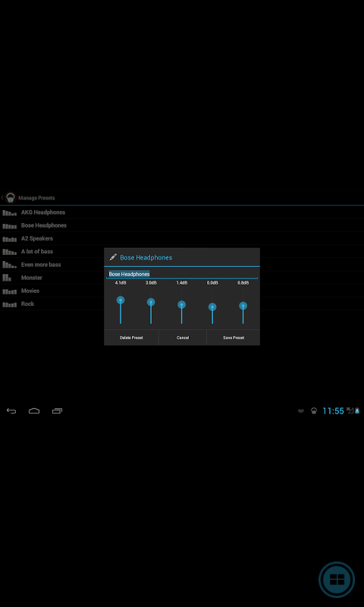Click the equalizer icon next to Monster
Screen dimensions: 364x607
7,278
